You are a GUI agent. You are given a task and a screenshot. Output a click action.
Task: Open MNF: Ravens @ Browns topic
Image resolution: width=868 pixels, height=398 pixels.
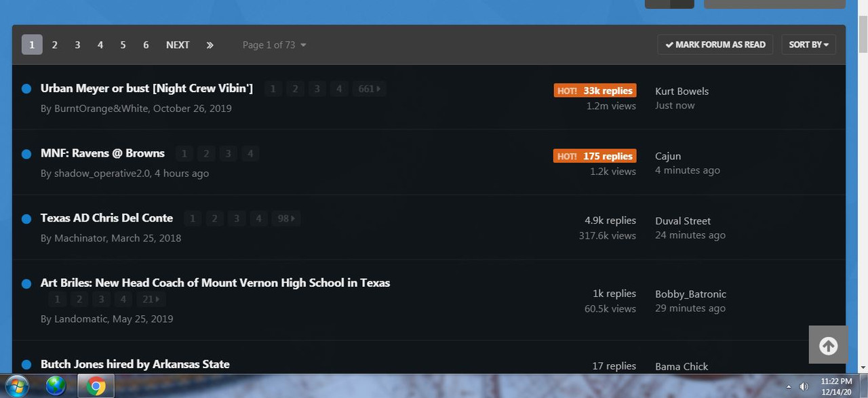102,153
